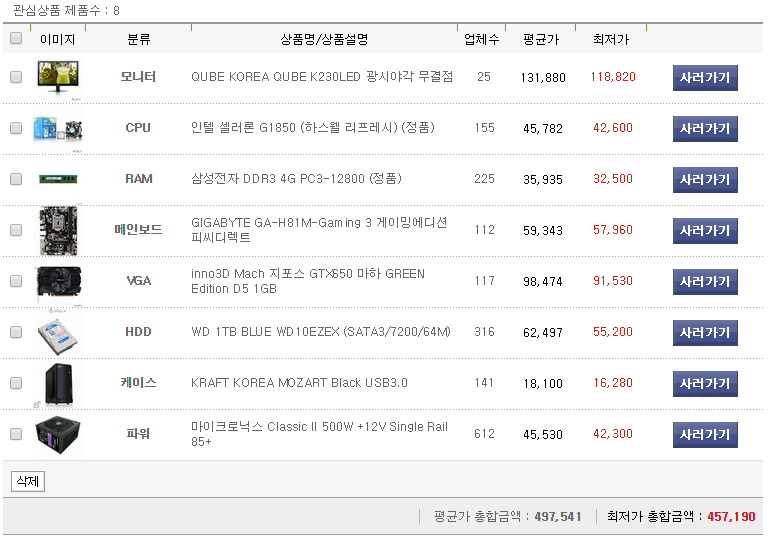Open the WD 1TB BLUE WD10EZEX link
The height and width of the screenshot is (543, 771).
320,332
